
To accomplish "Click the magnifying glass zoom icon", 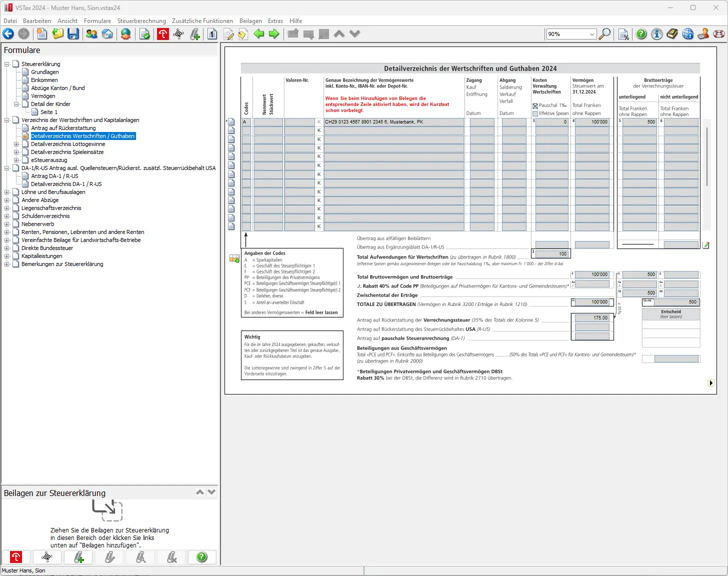I will [x=604, y=34].
